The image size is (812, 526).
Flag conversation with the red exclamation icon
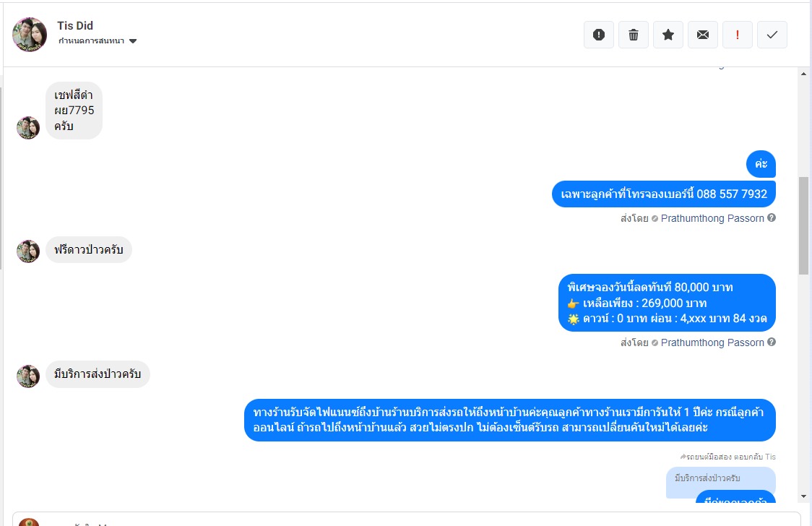coord(738,35)
